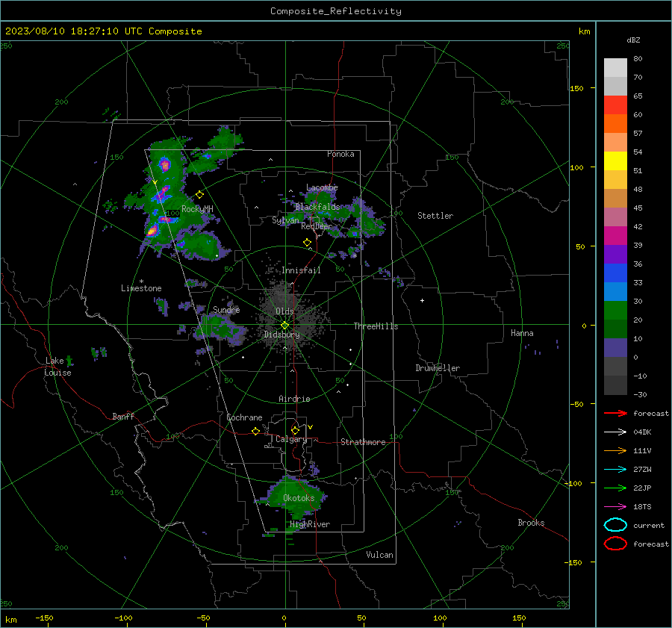
Task: Click the Lake Louise label
Action: coord(58,367)
